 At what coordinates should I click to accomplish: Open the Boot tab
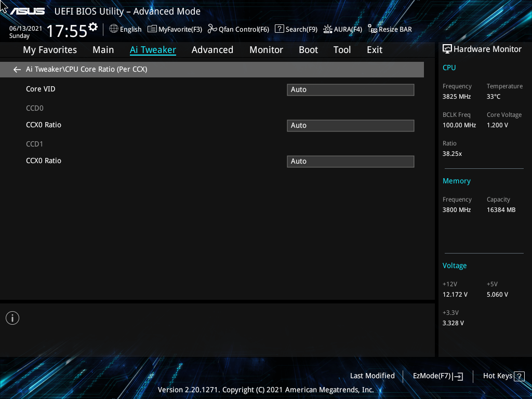pos(309,50)
